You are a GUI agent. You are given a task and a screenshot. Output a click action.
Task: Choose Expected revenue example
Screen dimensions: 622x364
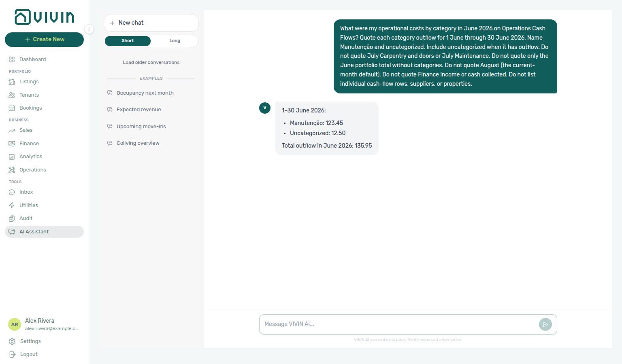tap(151, 110)
